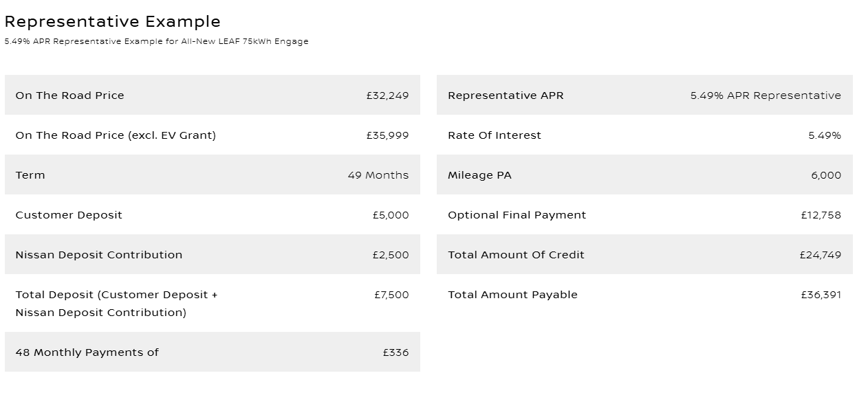The width and height of the screenshot is (868, 393).
Task: Click the Total Amount Of Credit label
Action: (x=516, y=255)
